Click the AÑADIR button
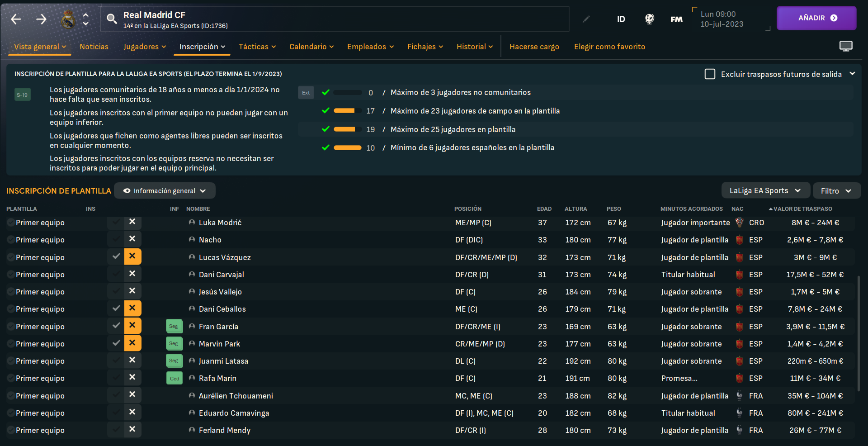Viewport: 868px width, 446px height. click(x=816, y=18)
